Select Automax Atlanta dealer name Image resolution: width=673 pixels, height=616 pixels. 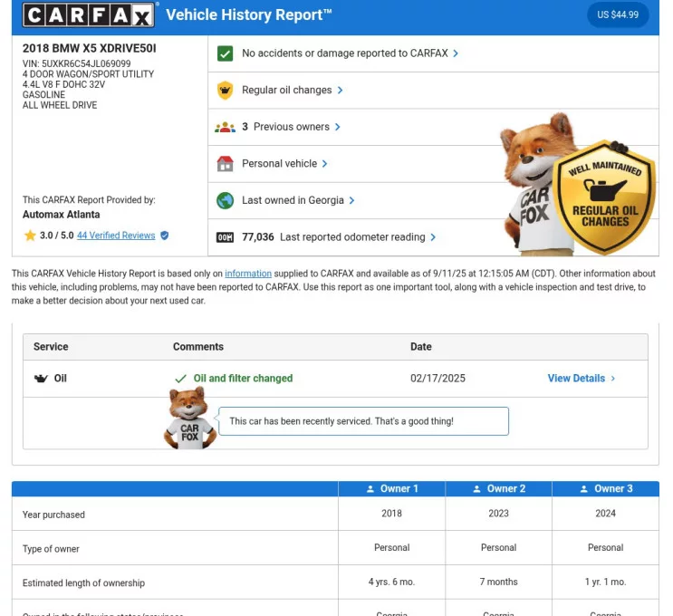pos(61,214)
